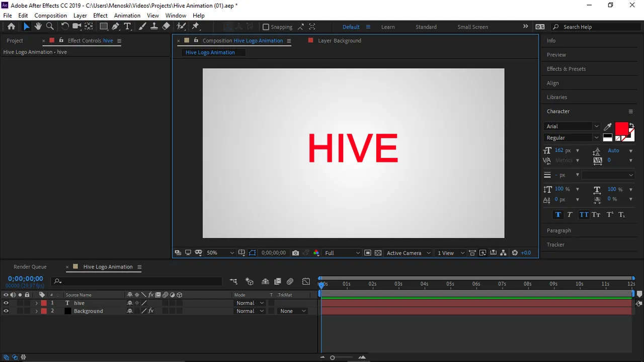
Task: Reset exposure icon in viewer
Action: (x=514, y=253)
